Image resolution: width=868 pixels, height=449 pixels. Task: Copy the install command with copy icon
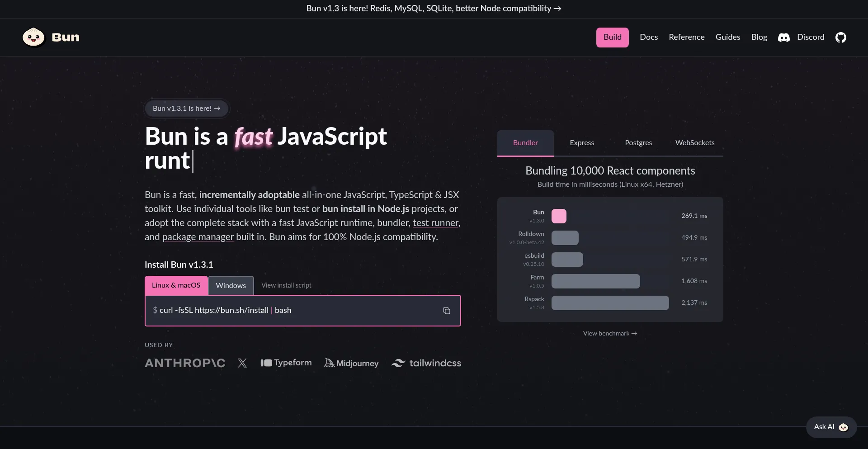[x=446, y=311]
